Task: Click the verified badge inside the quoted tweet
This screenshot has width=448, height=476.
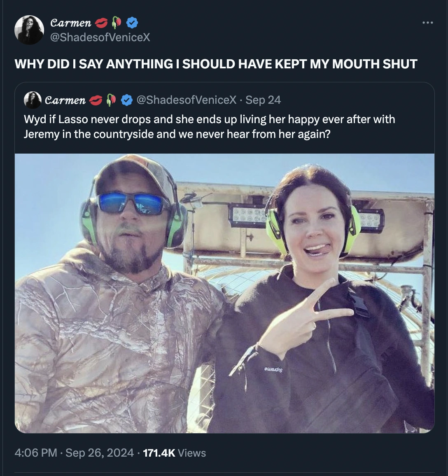Action: [x=126, y=100]
